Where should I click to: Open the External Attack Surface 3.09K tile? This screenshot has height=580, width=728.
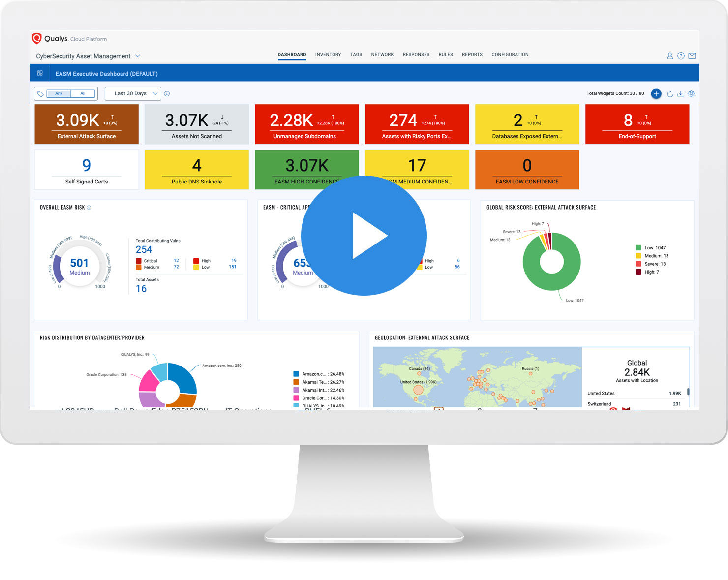[87, 124]
